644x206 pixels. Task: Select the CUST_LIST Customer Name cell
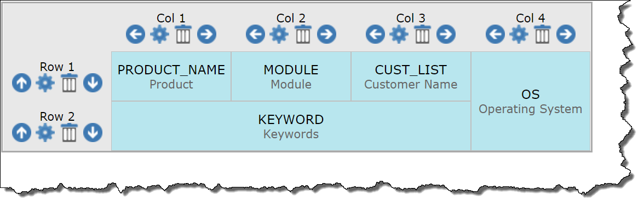[411, 76]
